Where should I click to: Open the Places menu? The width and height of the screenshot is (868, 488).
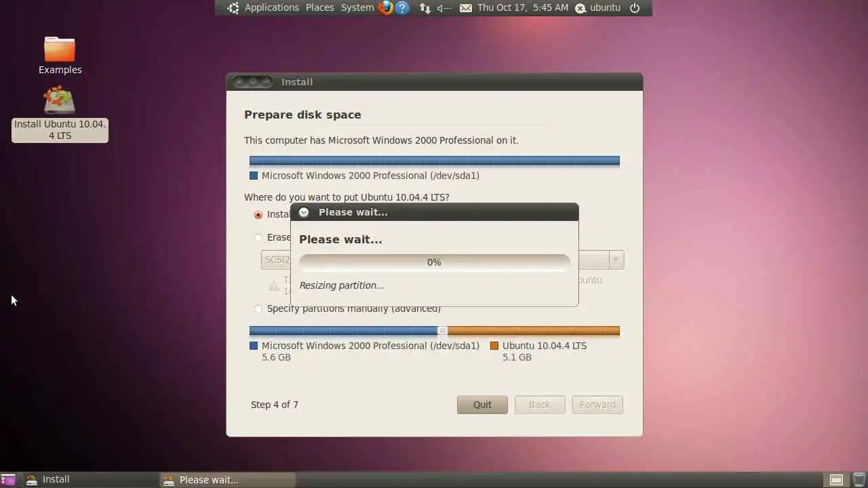tap(319, 7)
